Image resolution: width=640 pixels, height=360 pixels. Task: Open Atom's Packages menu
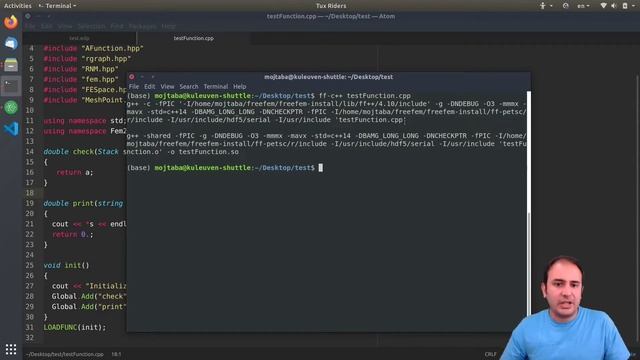point(142,26)
